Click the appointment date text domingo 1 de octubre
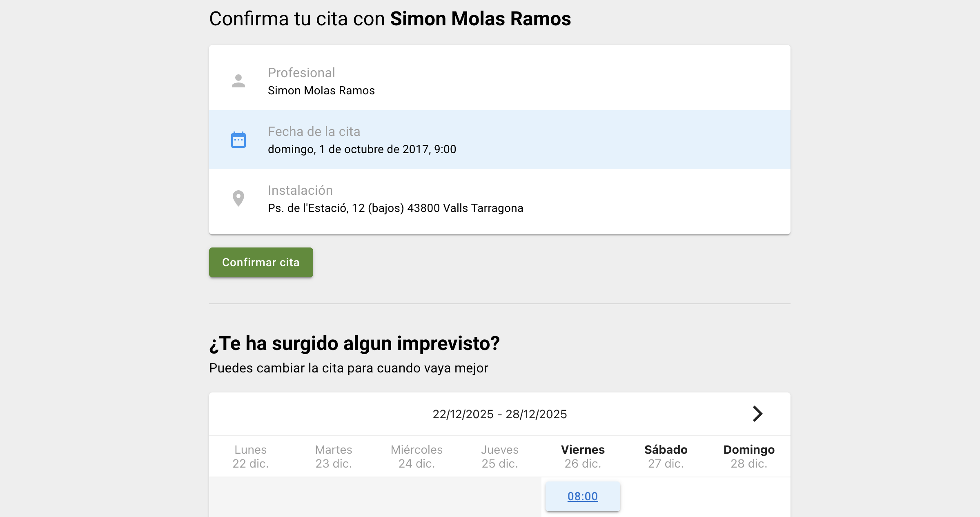Viewport: 980px width, 517px height. pyautogui.click(x=362, y=149)
